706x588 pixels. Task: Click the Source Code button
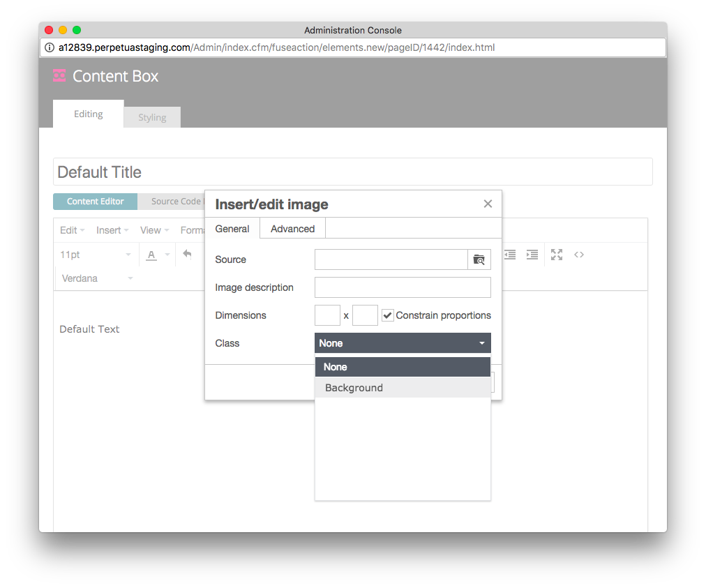coord(172,202)
